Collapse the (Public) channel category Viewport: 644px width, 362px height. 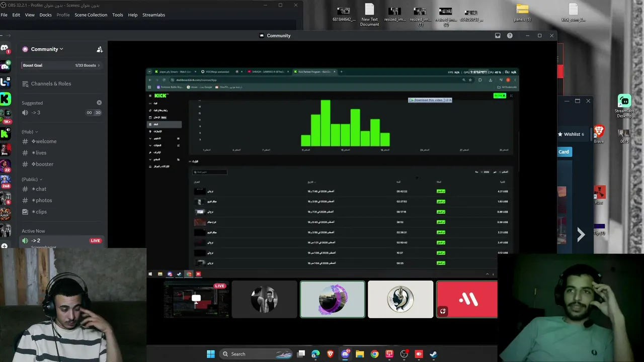click(32, 179)
